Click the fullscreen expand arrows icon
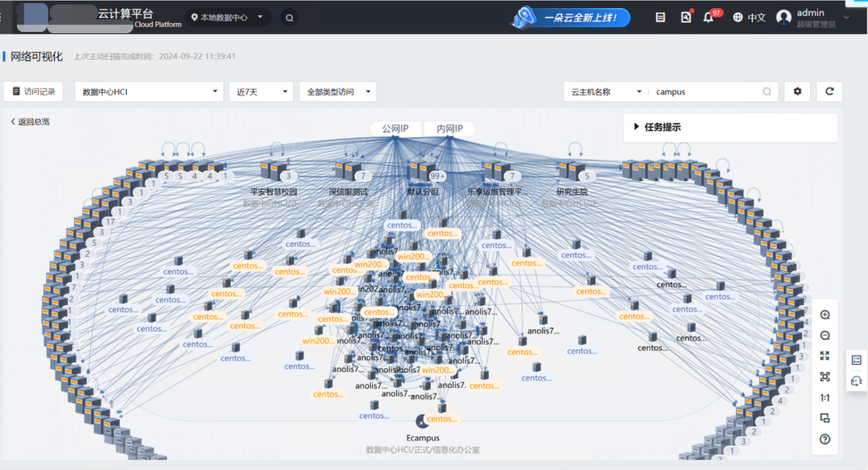Image resolution: width=868 pixels, height=470 pixels. tap(825, 356)
